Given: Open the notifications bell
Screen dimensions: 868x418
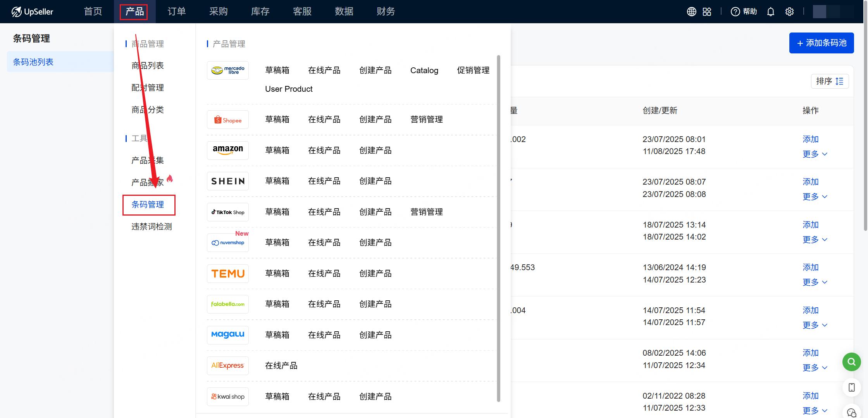Looking at the screenshot, I should pyautogui.click(x=771, y=12).
